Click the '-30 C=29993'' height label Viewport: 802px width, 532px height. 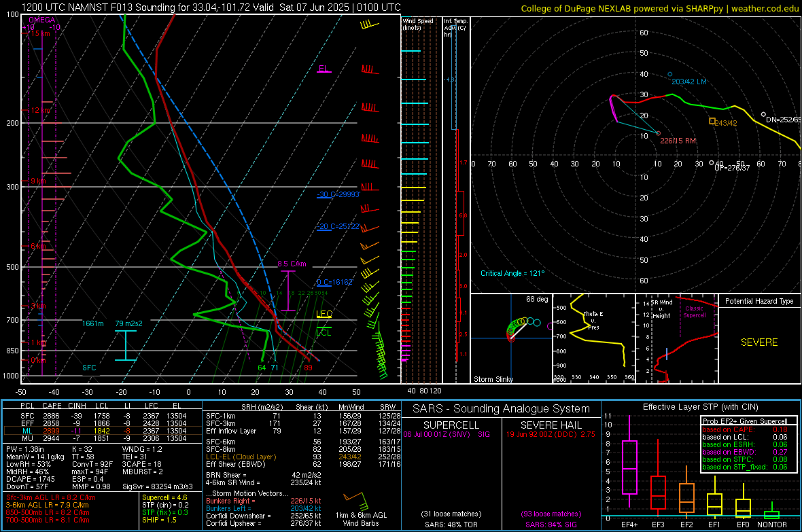coord(338,195)
